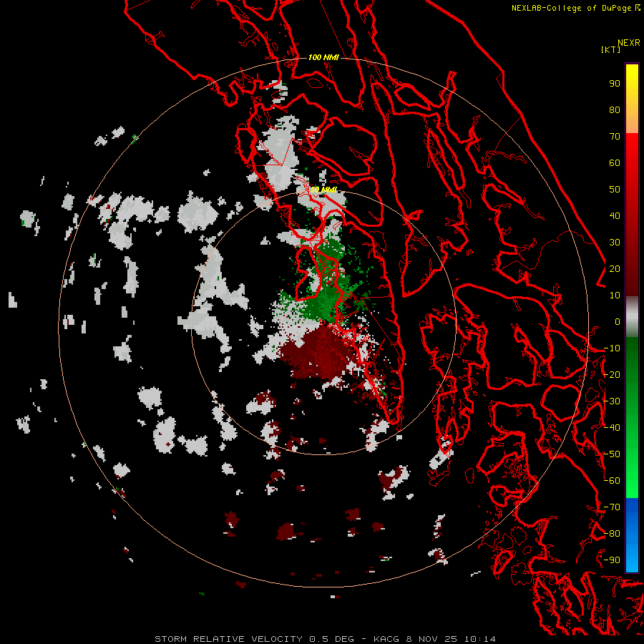Select the positive 20 value on the velocity scale
Screen dimensions: 644x644
click(x=615, y=268)
